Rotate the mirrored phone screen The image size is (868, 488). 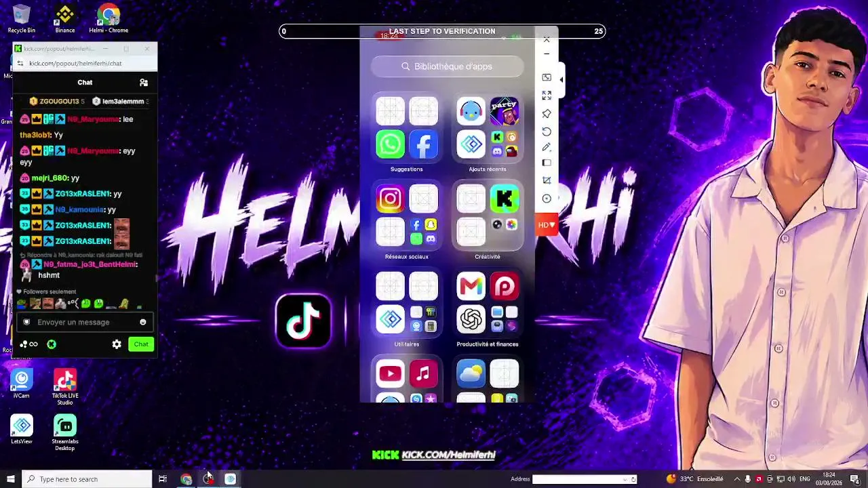(547, 131)
